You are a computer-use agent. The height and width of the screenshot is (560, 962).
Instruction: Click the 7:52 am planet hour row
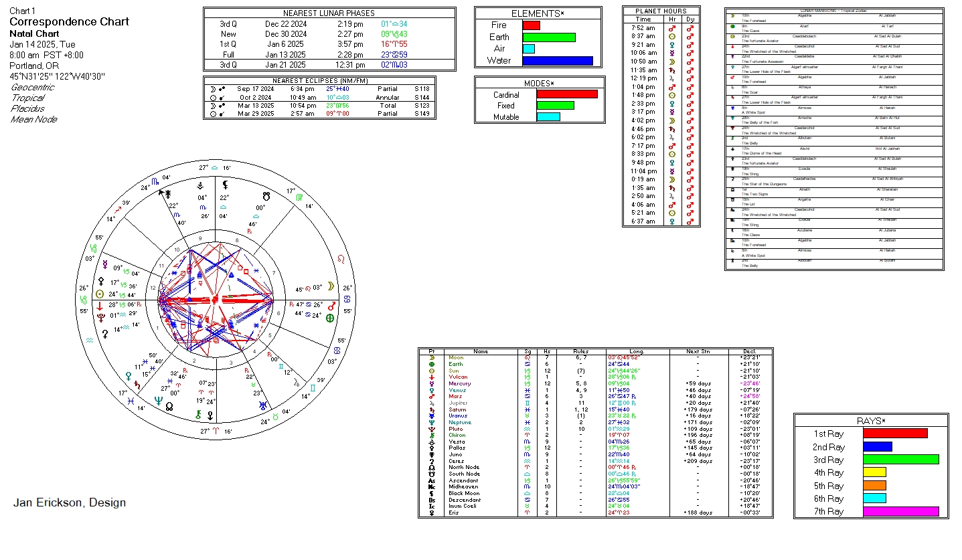(x=661, y=28)
